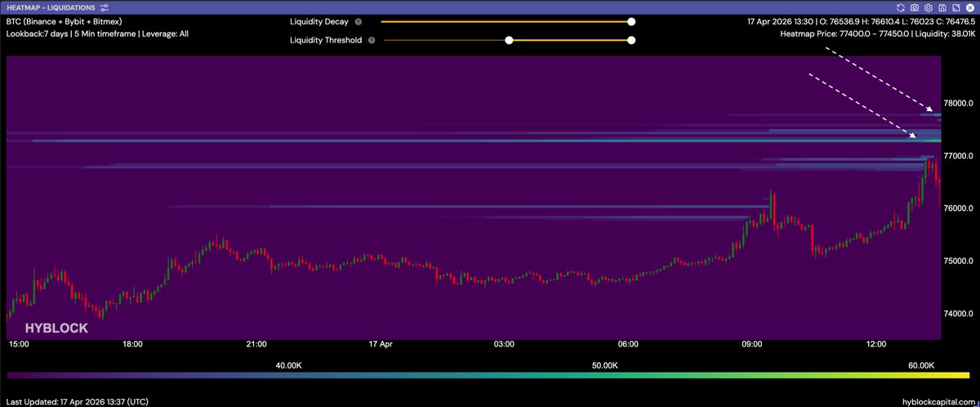Open the settings gear in header
980x407 pixels.
[928, 7]
